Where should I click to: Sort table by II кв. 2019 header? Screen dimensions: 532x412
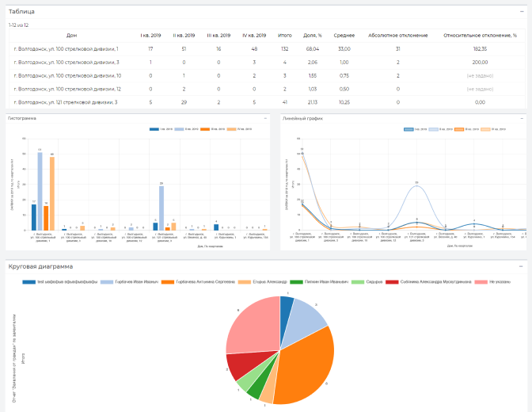point(184,36)
